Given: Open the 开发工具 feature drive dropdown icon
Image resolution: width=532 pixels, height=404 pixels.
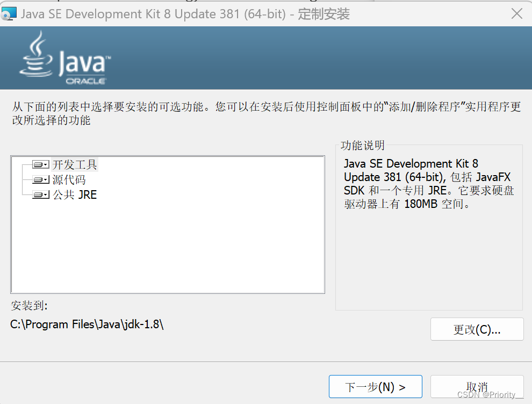Looking at the screenshot, I should (x=41, y=164).
